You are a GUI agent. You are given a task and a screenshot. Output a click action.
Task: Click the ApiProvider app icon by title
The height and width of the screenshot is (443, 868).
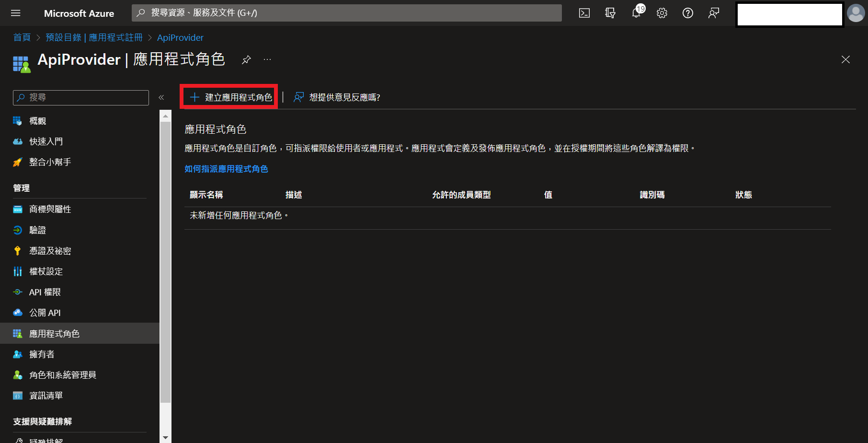tap(22, 64)
